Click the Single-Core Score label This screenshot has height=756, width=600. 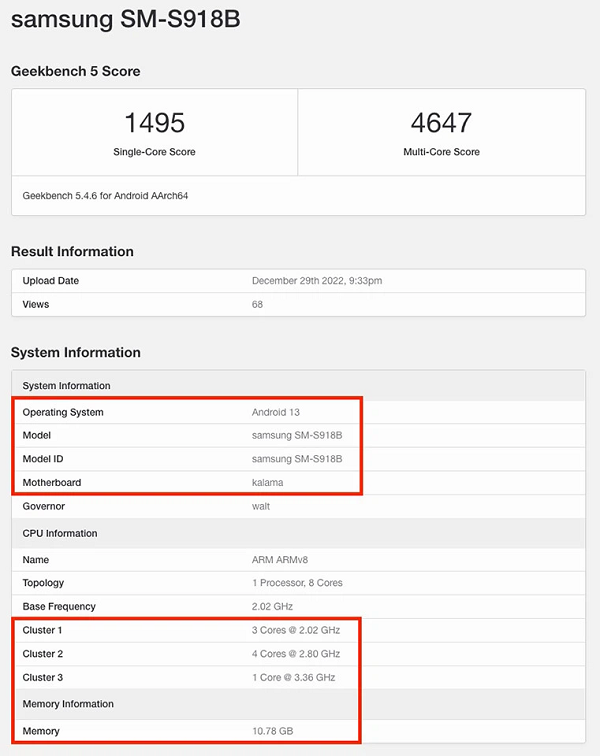tap(154, 152)
